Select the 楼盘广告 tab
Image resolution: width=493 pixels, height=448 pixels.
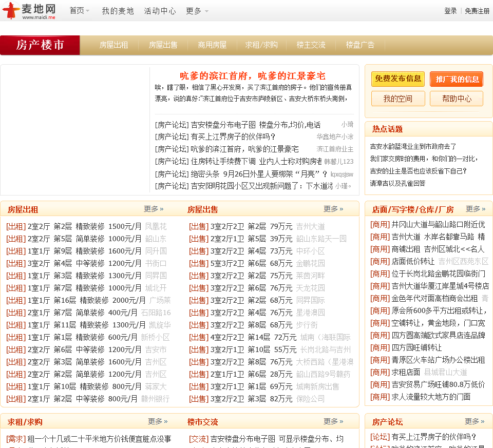pyautogui.click(x=360, y=45)
